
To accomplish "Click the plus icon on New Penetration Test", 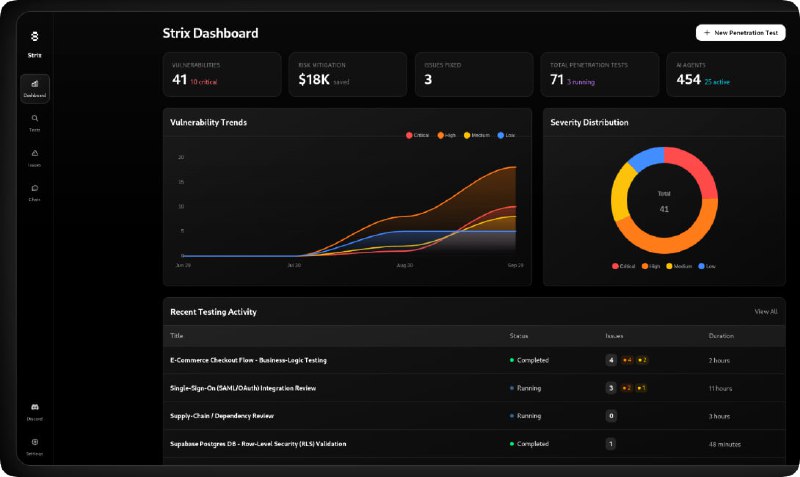I will click(707, 33).
